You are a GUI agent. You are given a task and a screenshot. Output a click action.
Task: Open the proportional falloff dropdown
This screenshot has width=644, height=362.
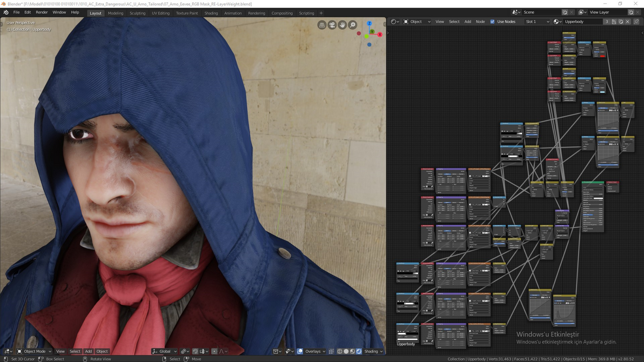[223, 351]
